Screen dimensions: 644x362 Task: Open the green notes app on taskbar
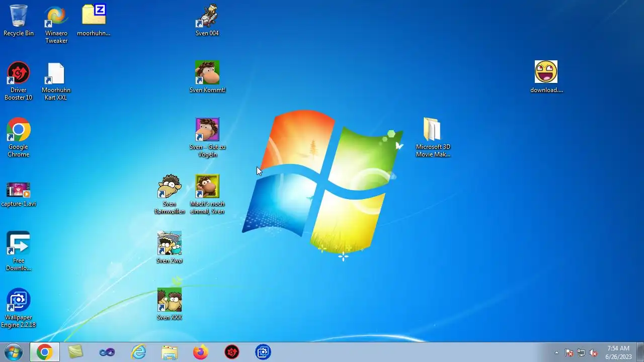(x=75, y=352)
